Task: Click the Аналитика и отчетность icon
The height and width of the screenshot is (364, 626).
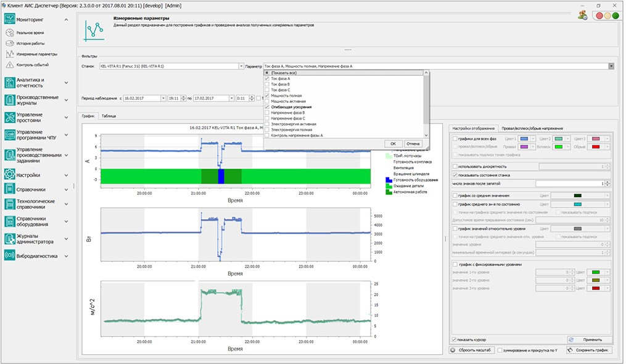Action: (10, 83)
